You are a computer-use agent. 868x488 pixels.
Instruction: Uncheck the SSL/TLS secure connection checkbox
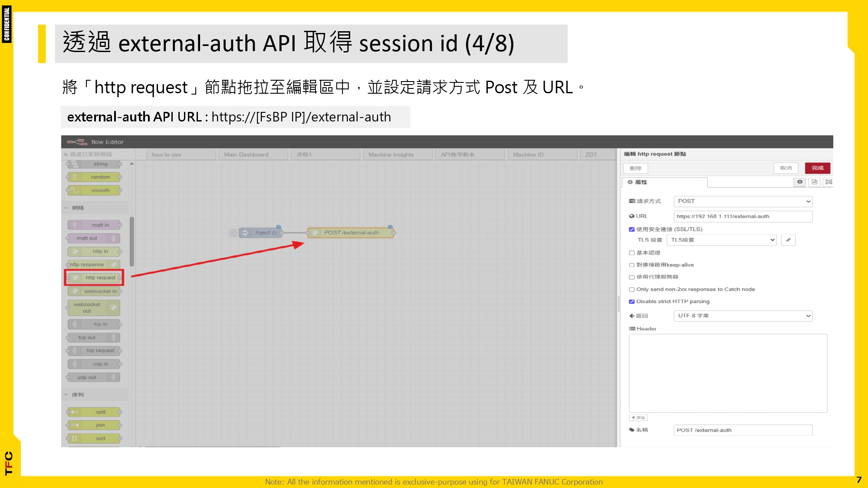(632, 229)
